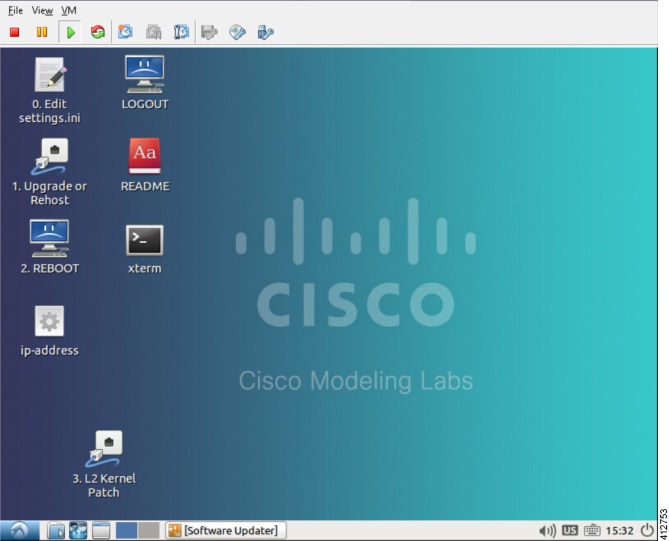
Task: Click the keyboard tray icon
Action: pos(592,531)
